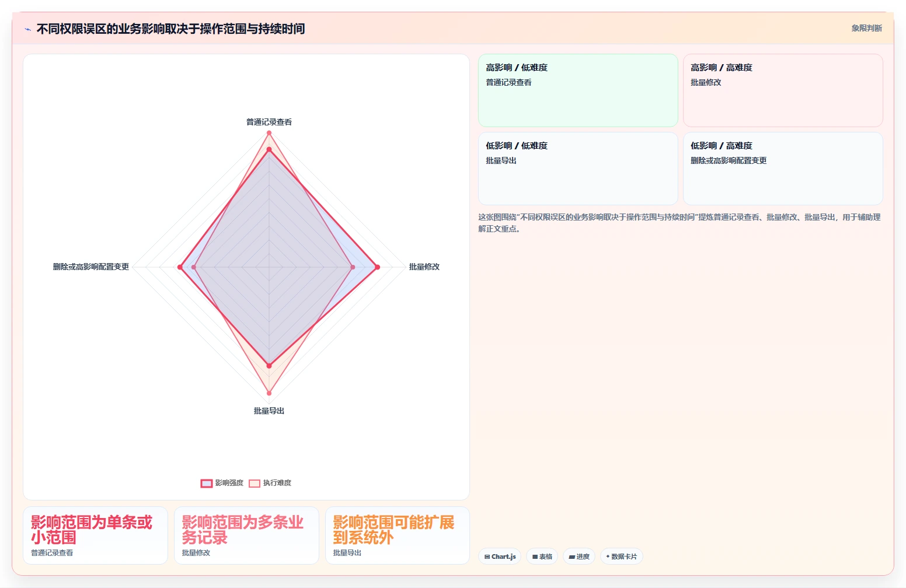The width and height of the screenshot is (906, 588).
Task: Click the blue icon beside the header title
Action: tap(27, 29)
